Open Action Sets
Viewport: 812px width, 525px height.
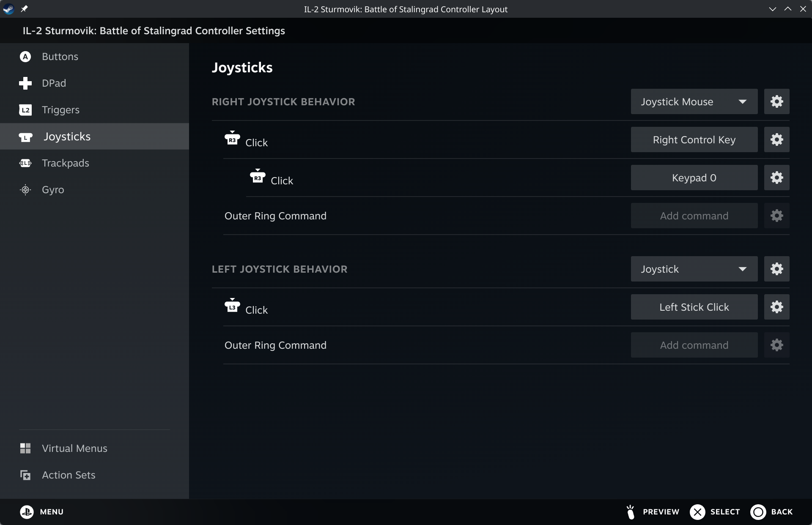(69, 475)
